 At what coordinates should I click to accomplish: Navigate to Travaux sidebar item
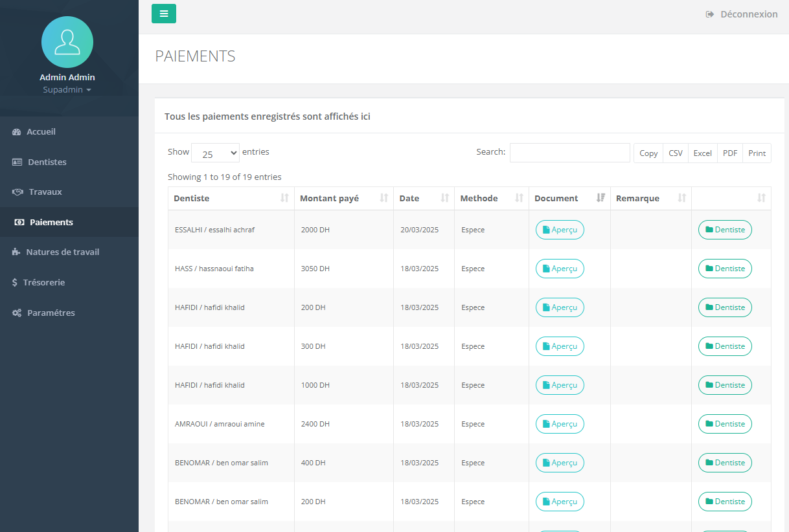point(45,192)
